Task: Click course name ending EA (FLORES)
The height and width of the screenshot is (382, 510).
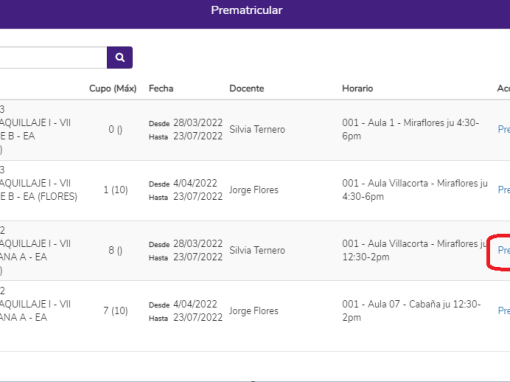Action: 39,190
